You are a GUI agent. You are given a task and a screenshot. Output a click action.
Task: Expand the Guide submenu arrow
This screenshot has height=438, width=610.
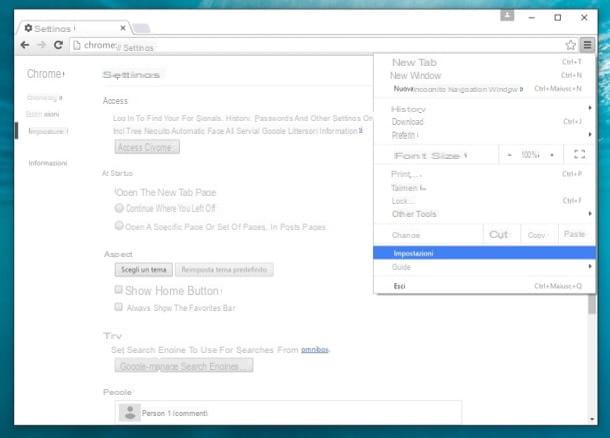click(590, 266)
